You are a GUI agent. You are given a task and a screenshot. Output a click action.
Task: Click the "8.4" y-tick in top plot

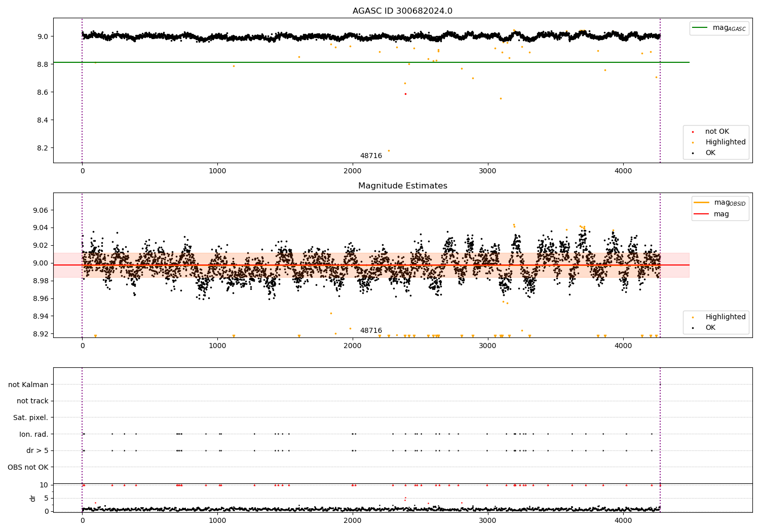coord(43,120)
